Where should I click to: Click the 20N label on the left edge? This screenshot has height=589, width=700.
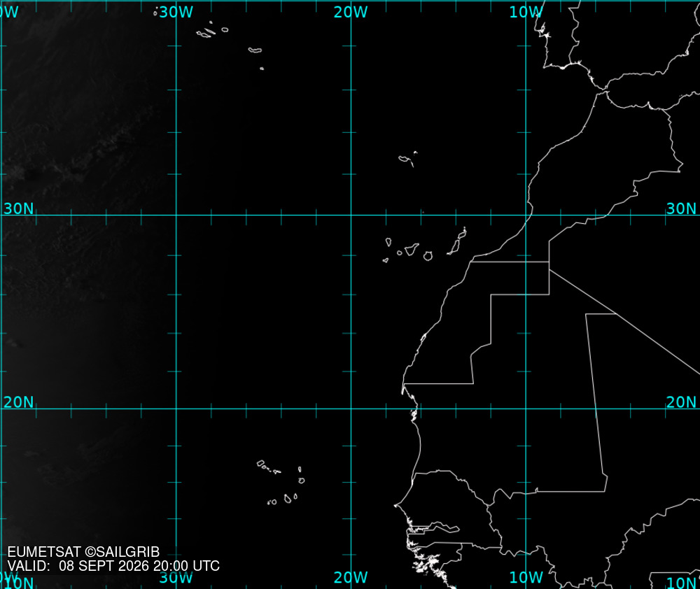[18, 402]
